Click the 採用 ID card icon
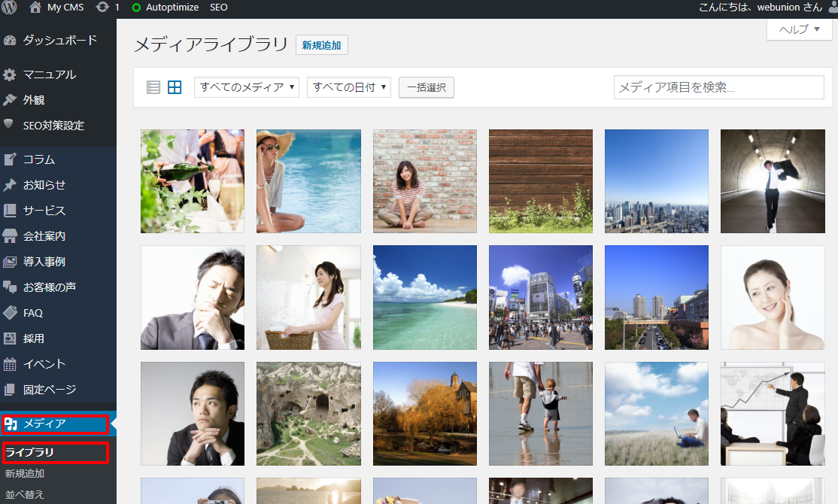Viewport: 838px width, 504px height. [x=10, y=339]
